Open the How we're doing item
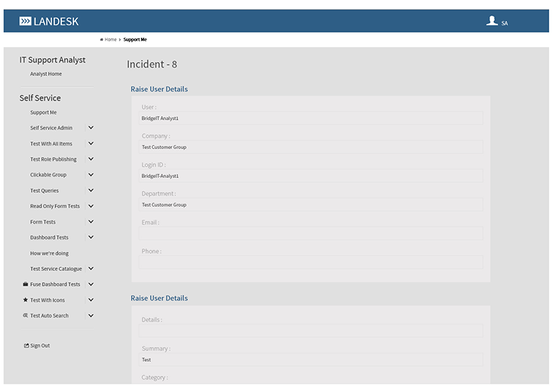Screen dimensions: 552x392 click(x=49, y=253)
